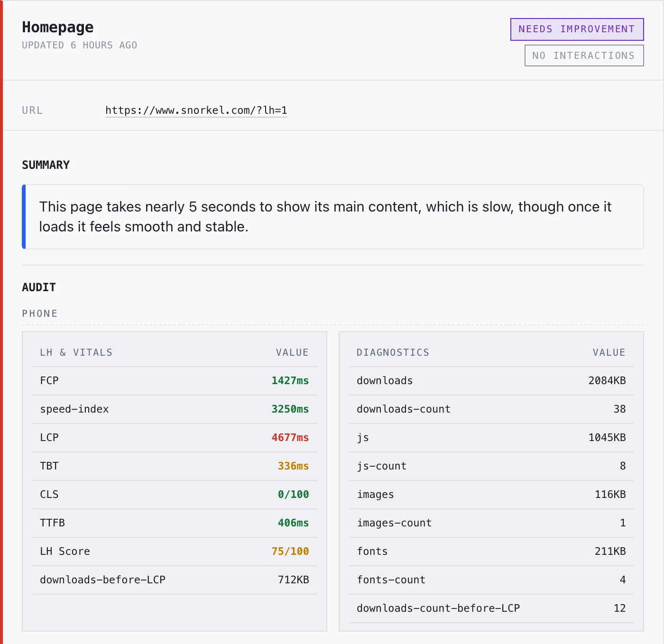
Task: Click the PHONE device label
Action: pos(40,313)
